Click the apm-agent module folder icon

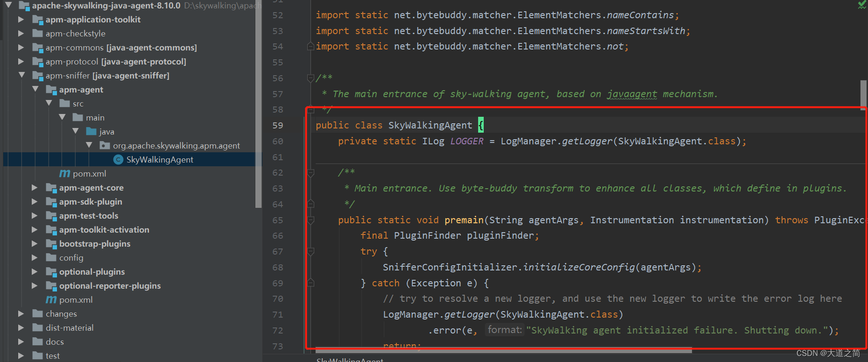click(x=51, y=90)
